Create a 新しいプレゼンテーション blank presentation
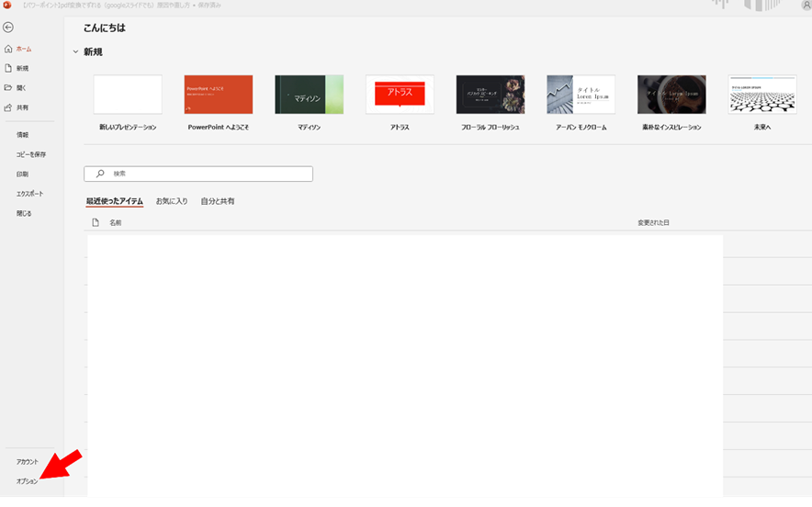Screen dimensions: 812x507 click(128, 95)
